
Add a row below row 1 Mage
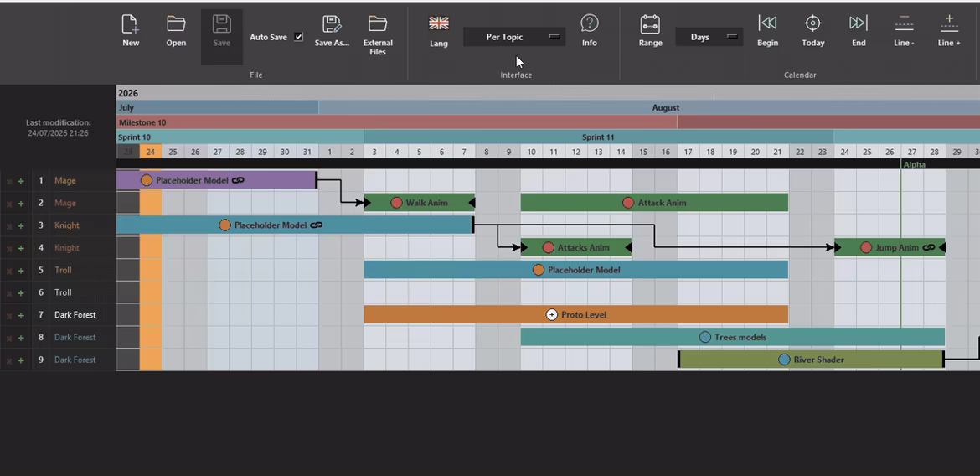click(x=21, y=181)
